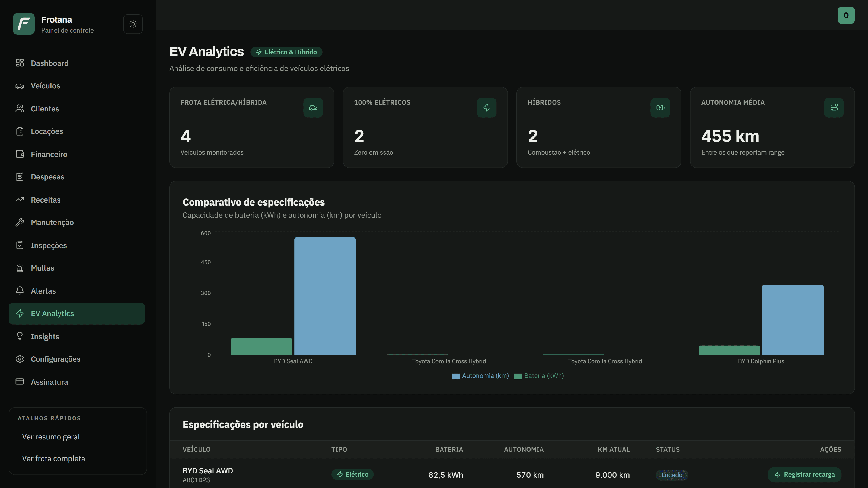
Task: Click the Financeiro wallet icon
Action: coord(20,154)
